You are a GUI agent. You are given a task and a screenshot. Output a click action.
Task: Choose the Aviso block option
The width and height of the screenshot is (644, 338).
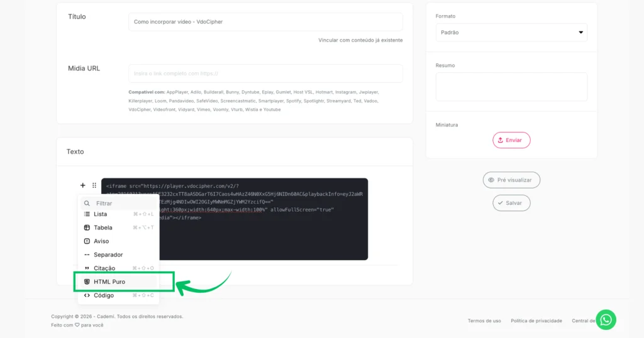tap(118, 241)
